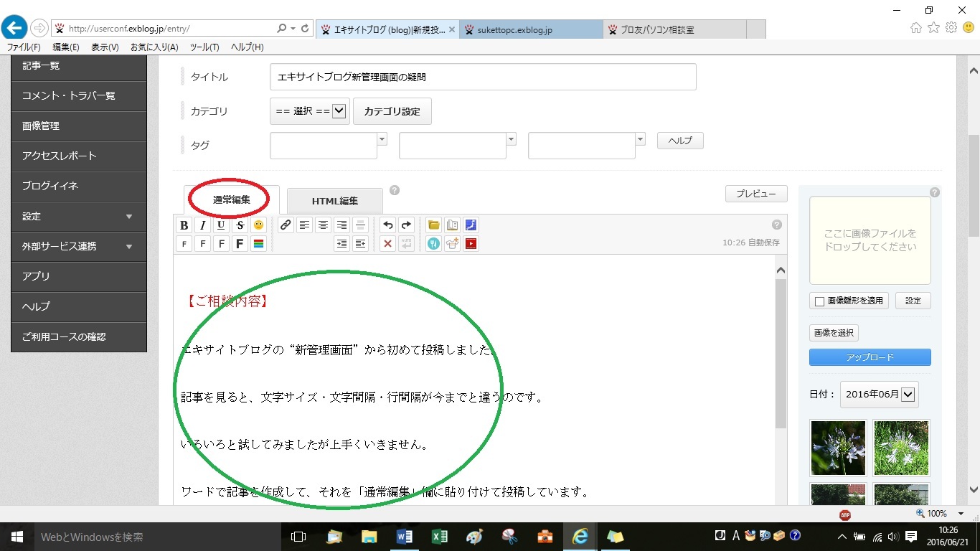This screenshot has width=980, height=551.
Task: Insert a video with red play icon
Action: [471, 244]
